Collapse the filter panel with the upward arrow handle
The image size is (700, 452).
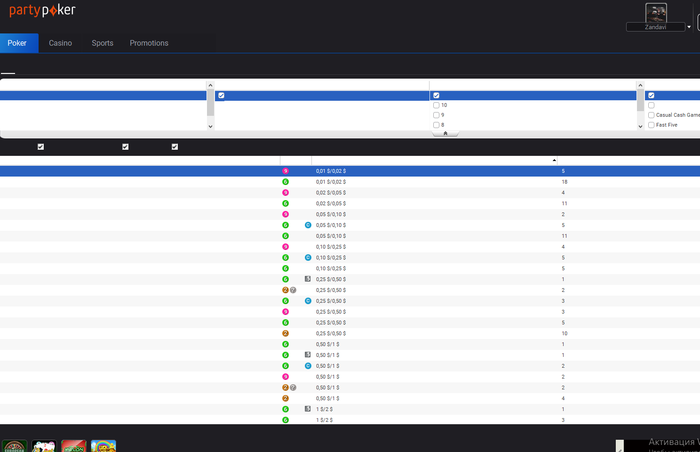445,133
